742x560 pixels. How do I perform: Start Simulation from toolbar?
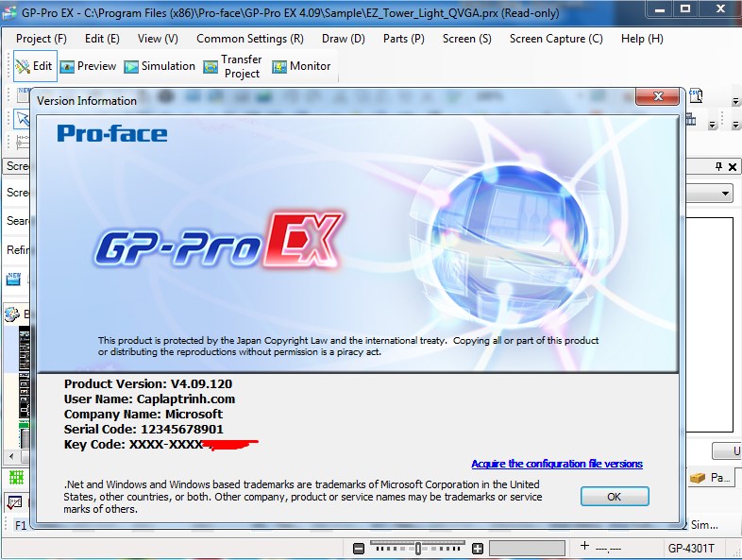pyautogui.click(x=160, y=66)
